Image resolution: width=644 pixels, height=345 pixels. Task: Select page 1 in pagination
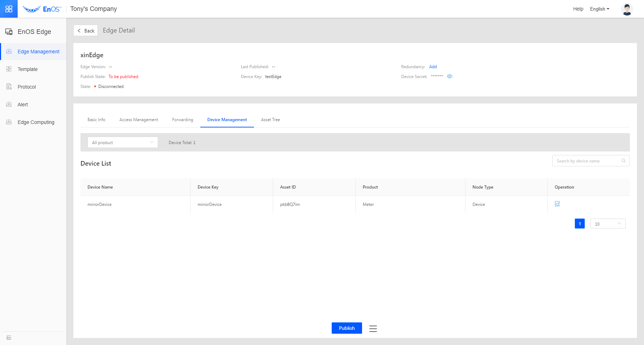click(579, 224)
